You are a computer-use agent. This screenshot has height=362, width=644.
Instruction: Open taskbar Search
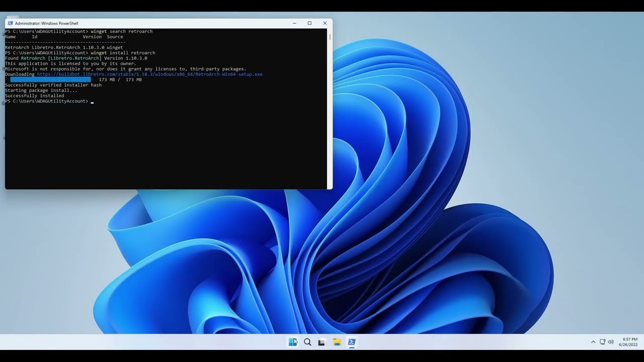[307, 342]
